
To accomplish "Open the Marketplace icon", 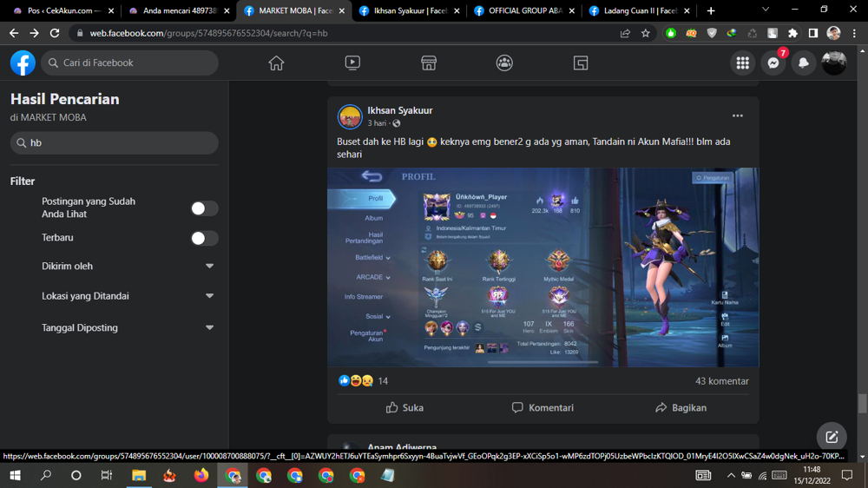I will click(429, 63).
